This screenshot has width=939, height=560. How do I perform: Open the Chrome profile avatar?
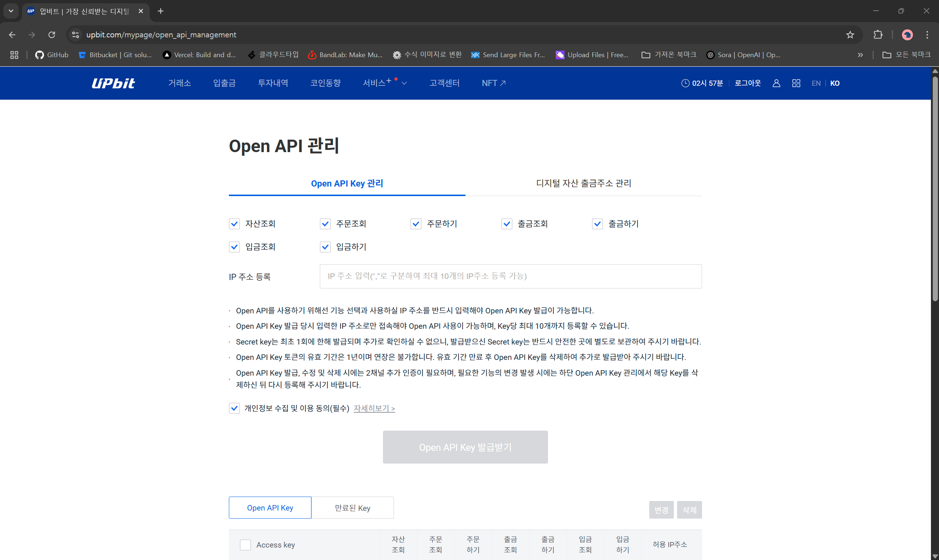coord(907,35)
